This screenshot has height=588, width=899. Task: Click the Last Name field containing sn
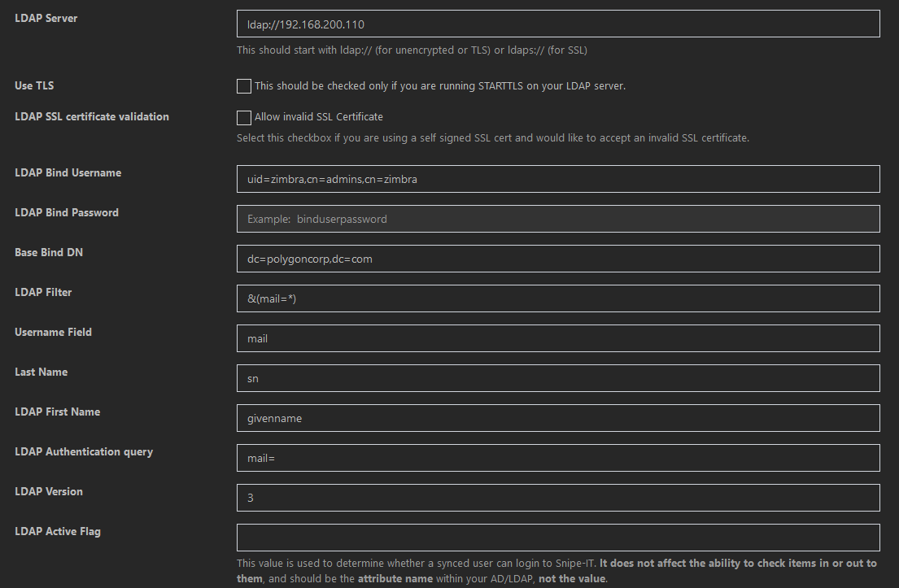click(x=557, y=378)
